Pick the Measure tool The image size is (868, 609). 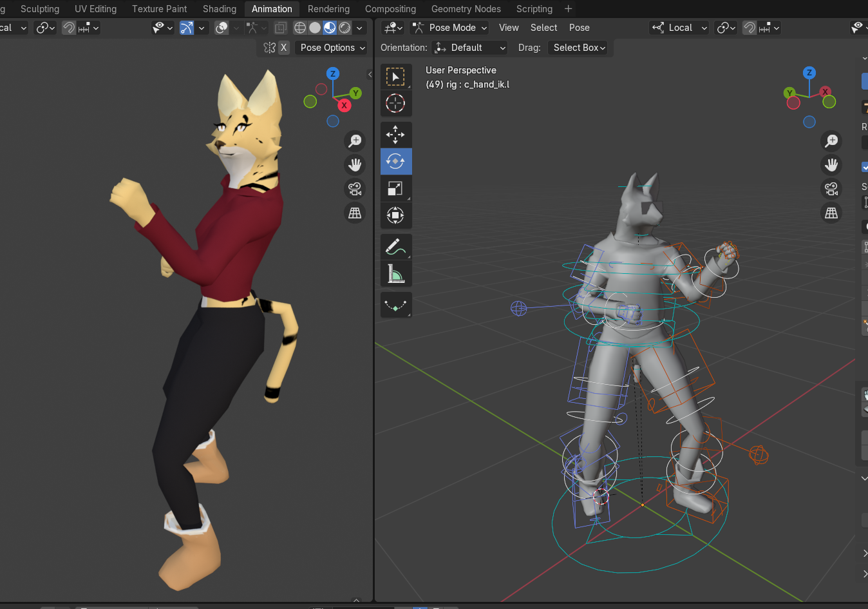coord(395,274)
